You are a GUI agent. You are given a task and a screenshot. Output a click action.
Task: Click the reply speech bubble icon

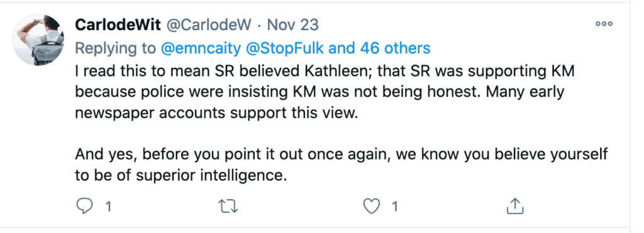[85, 207]
